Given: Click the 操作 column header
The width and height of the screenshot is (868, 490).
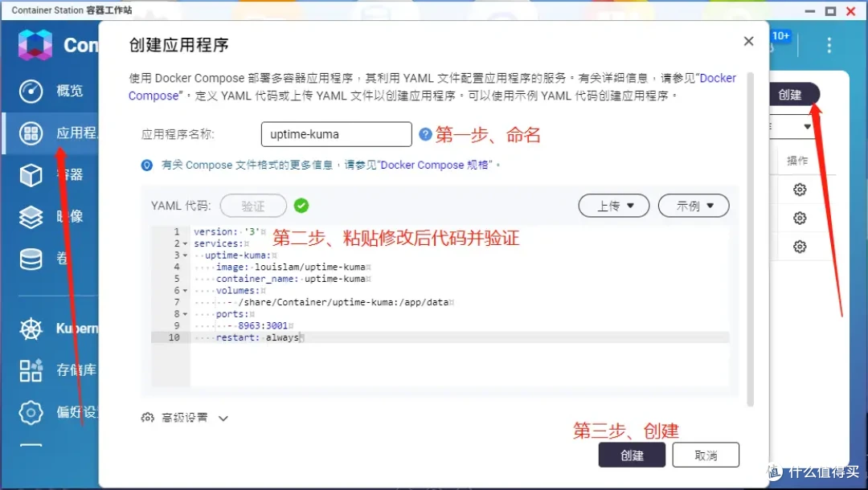Looking at the screenshot, I should point(797,161).
